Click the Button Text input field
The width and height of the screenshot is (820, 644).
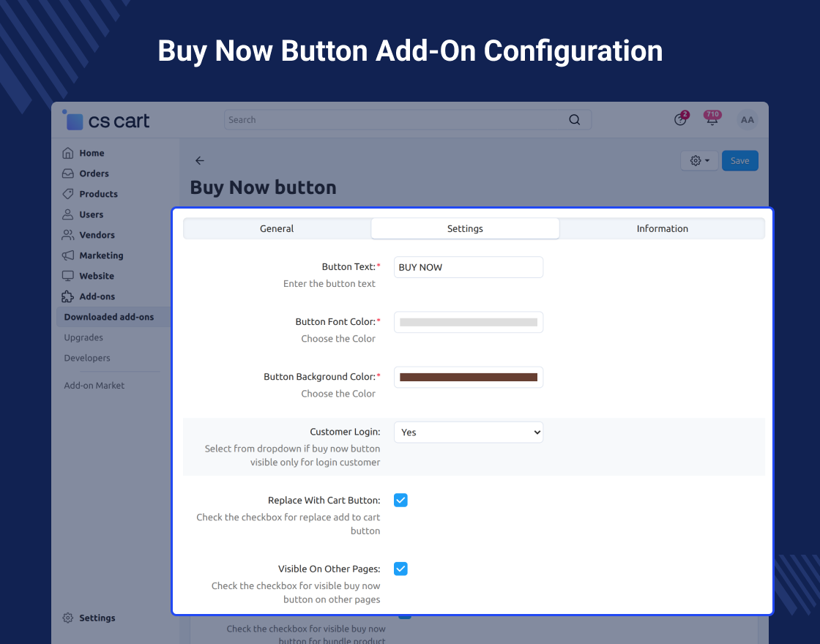(x=469, y=267)
